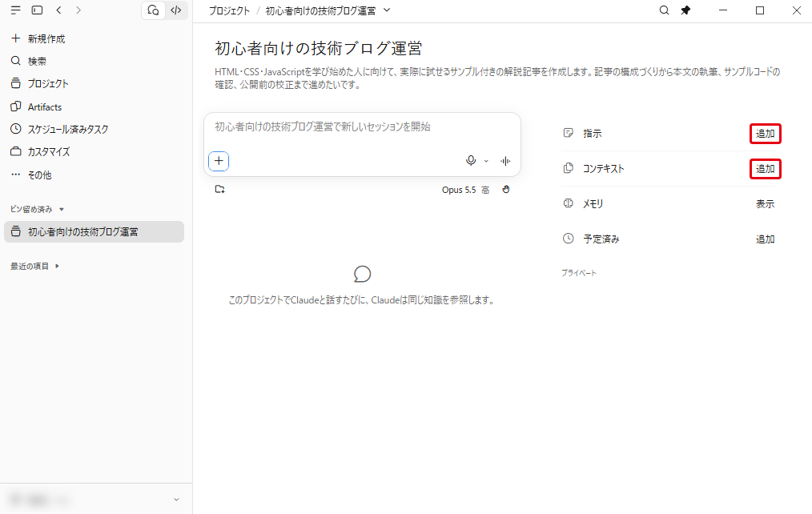Click the プロジェクト breadcrumb link
This screenshot has height=514, width=812.
tap(229, 11)
